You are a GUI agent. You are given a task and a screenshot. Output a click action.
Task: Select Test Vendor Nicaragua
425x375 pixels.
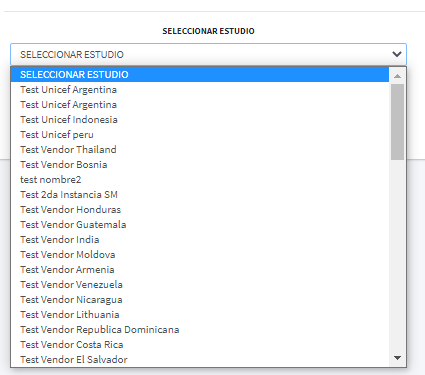click(200, 300)
